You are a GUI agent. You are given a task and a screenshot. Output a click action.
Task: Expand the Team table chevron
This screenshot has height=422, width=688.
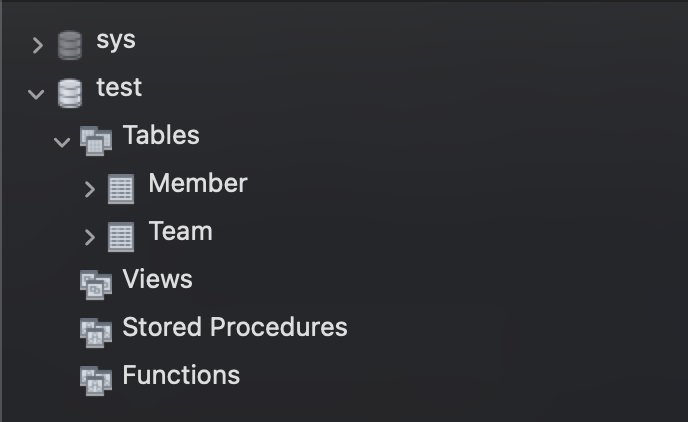pyautogui.click(x=90, y=237)
